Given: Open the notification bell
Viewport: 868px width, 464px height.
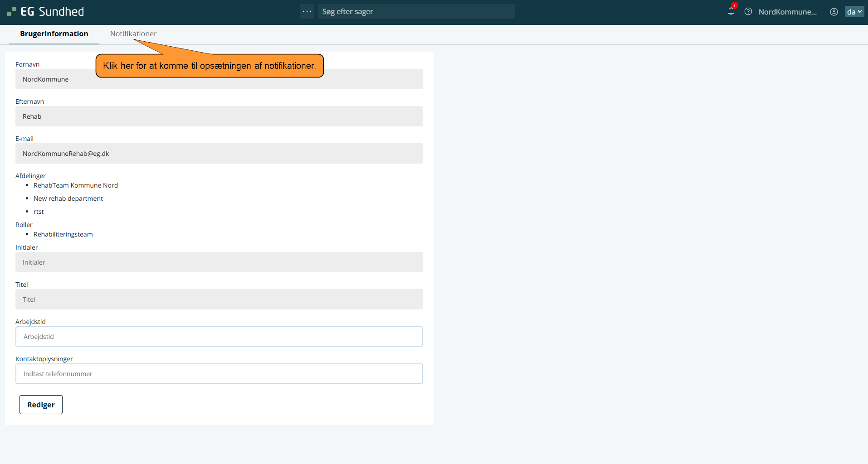Looking at the screenshot, I should click(731, 12).
